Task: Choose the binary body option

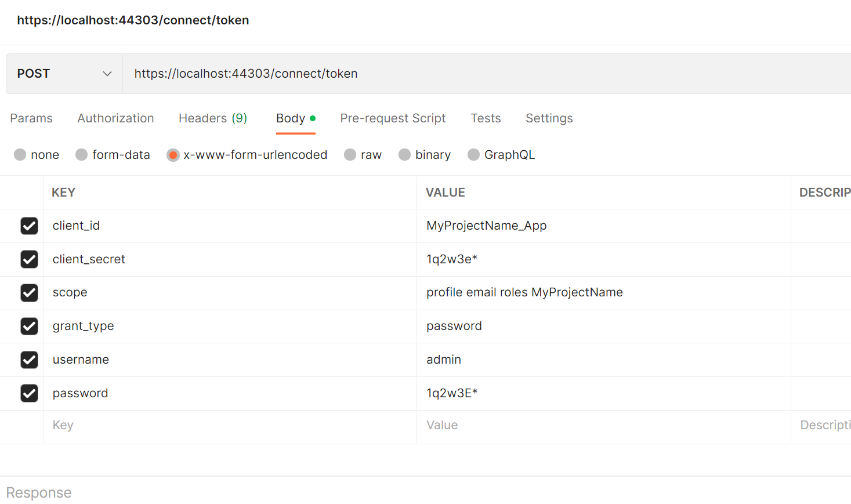Action: pyautogui.click(x=405, y=155)
